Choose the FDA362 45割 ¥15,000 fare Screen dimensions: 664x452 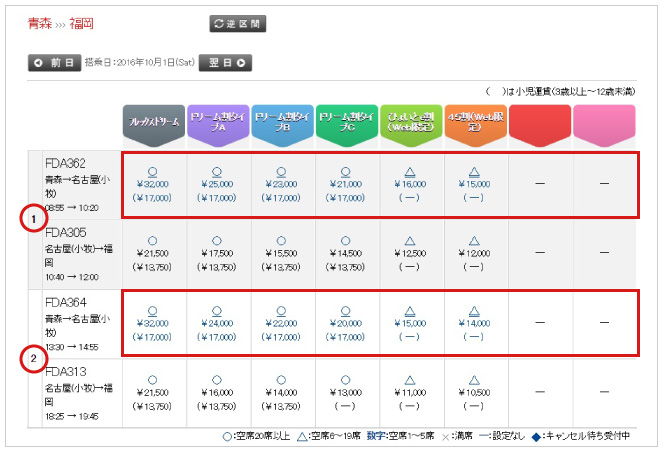[x=474, y=184]
